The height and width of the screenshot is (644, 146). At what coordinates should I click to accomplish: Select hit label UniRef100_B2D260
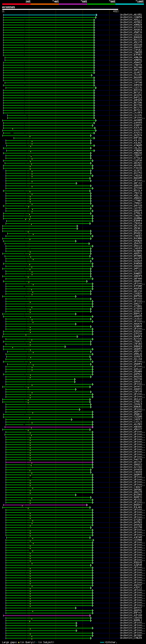[x=131, y=331]
